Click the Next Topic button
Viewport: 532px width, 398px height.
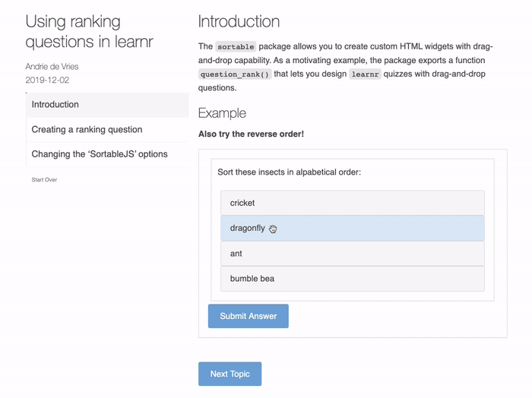pyautogui.click(x=230, y=374)
